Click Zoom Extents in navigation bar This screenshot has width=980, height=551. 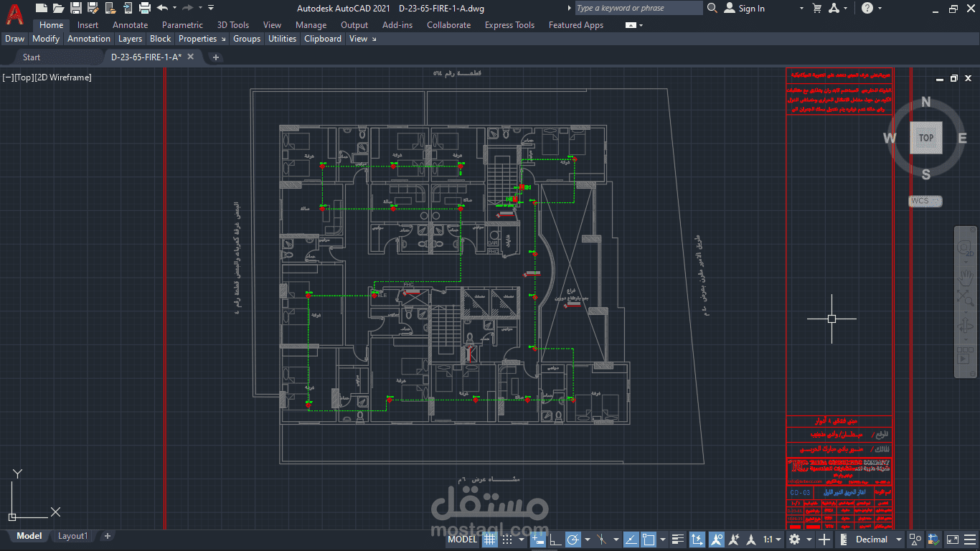[x=966, y=296]
